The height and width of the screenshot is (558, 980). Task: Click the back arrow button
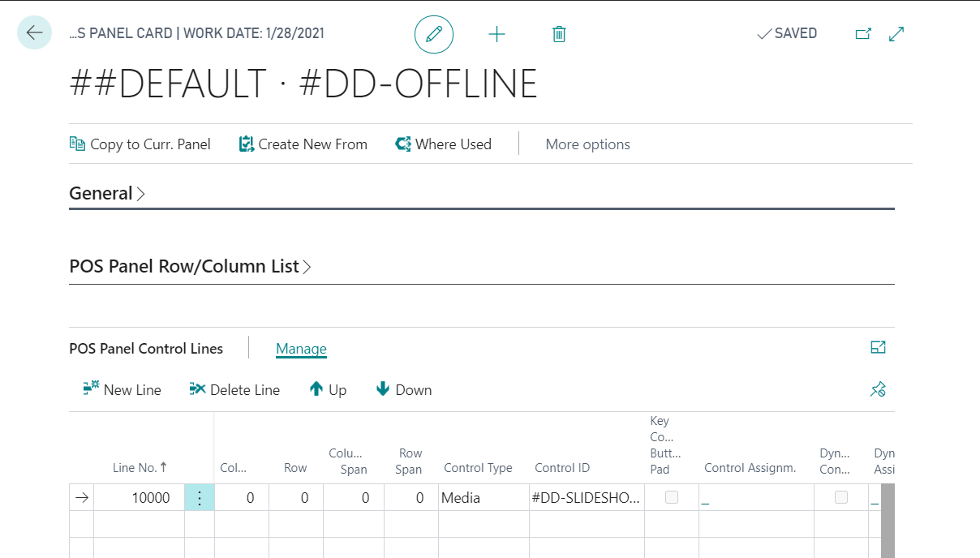coord(34,33)
